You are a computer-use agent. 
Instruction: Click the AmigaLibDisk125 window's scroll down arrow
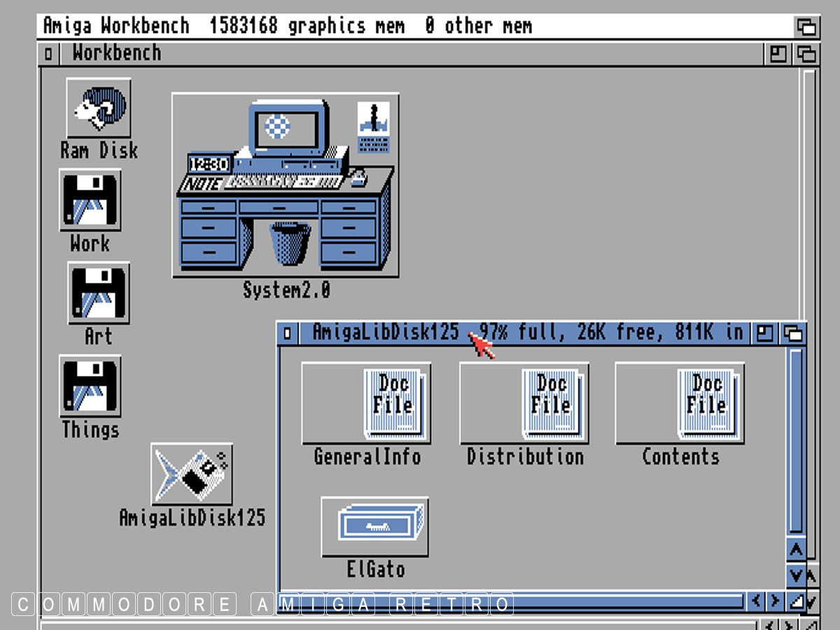tap(796, 576)
